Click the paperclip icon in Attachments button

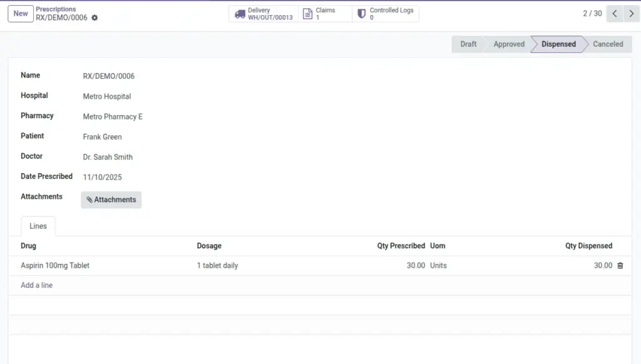(89, 200)
